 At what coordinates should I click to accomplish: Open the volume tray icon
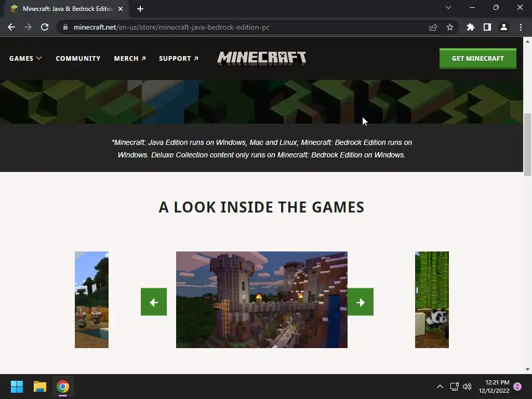tap(467, 387)
